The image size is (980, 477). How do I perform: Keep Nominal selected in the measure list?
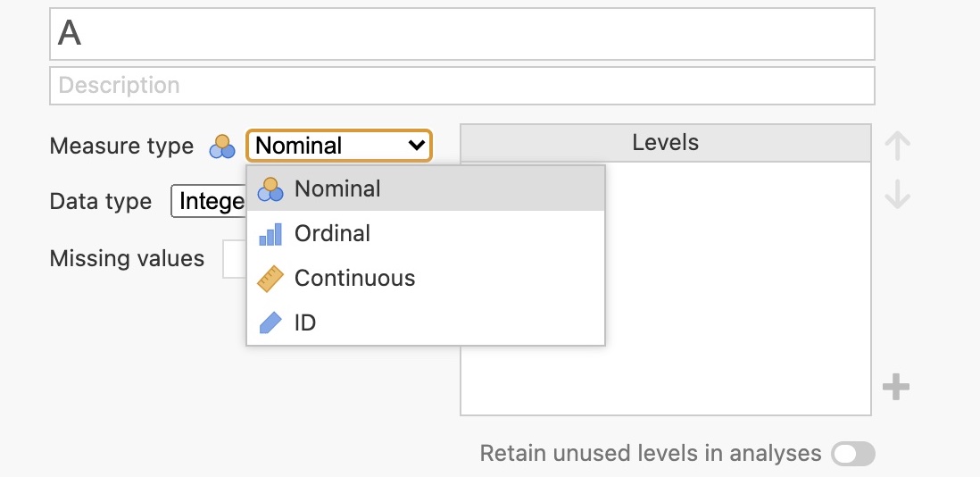337,189
